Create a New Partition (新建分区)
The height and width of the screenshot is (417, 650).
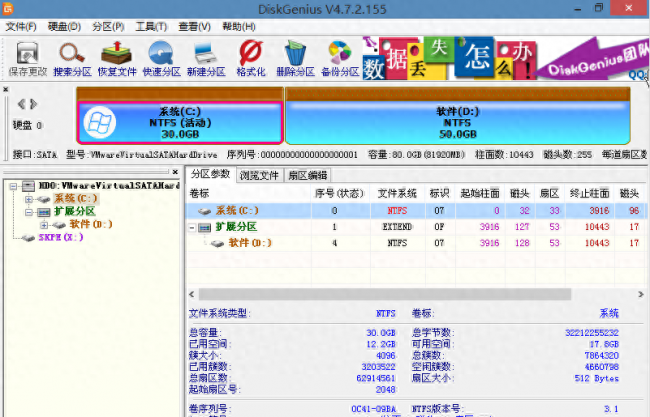pyautogui.click(x=206, y=59)
